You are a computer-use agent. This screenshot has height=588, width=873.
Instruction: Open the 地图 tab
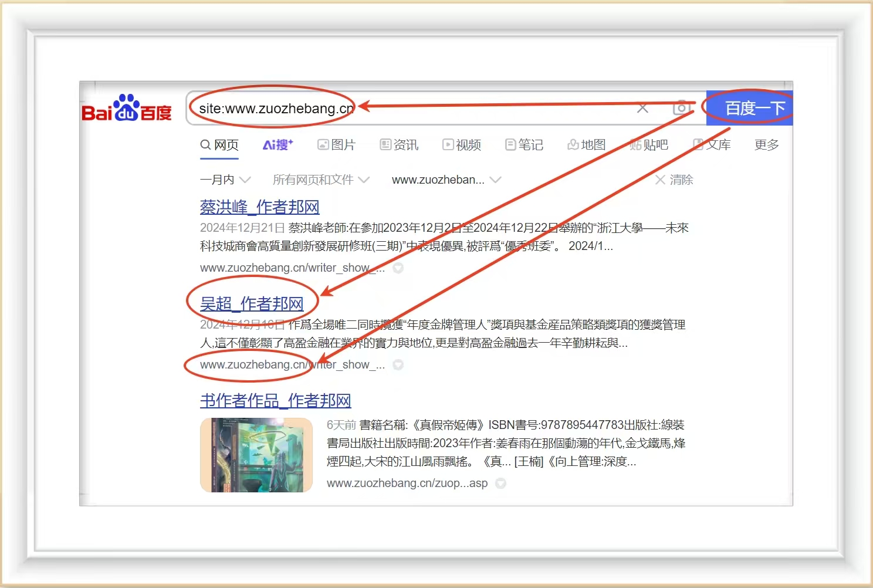[586, 145]
